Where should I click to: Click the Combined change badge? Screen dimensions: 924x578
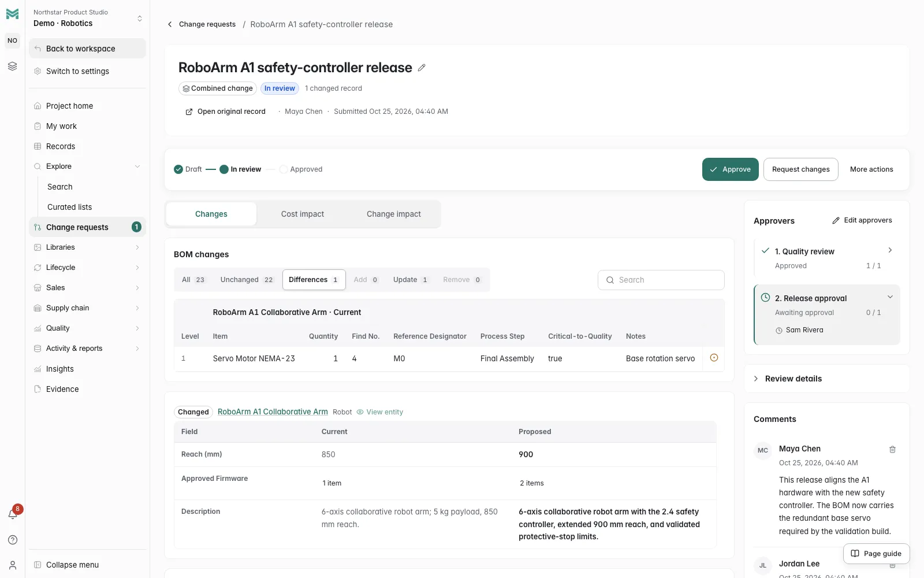[218, 88]
